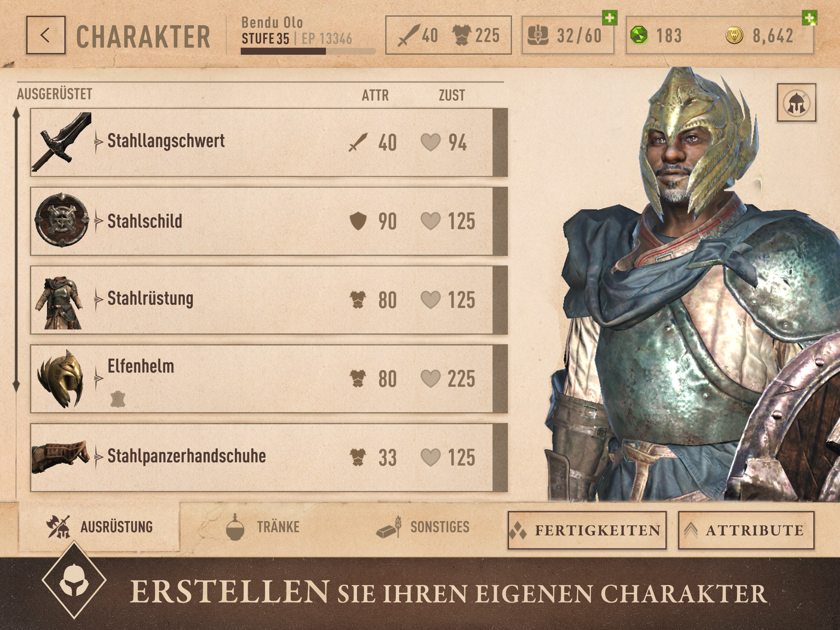
Task: Select the Stahlschild shield icon
Action: point(61,220)
